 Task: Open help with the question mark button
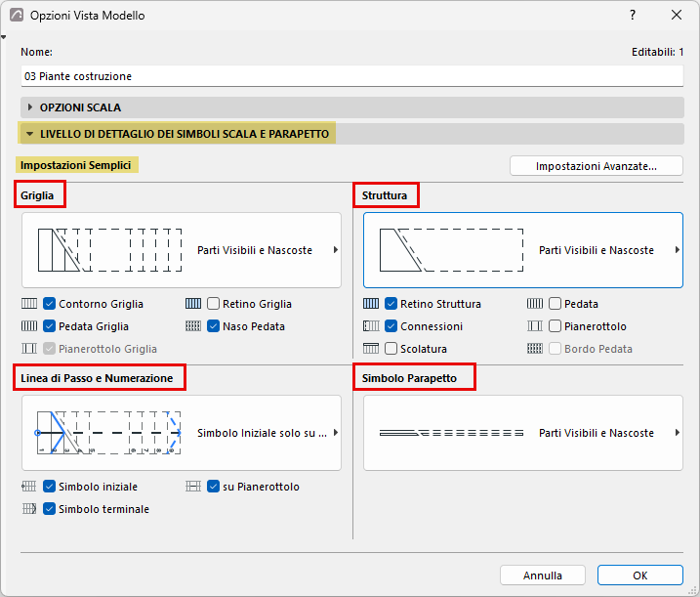[632, 16]
